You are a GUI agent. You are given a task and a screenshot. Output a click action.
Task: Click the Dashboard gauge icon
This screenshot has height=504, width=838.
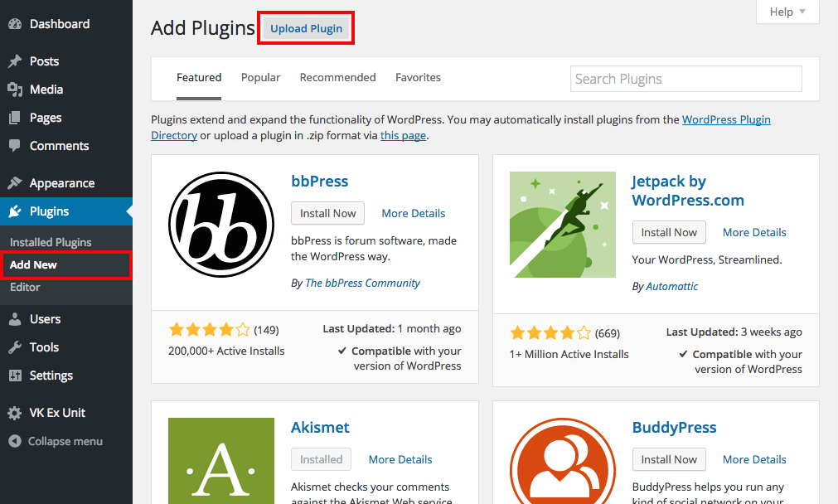click(x=15, y=24)
